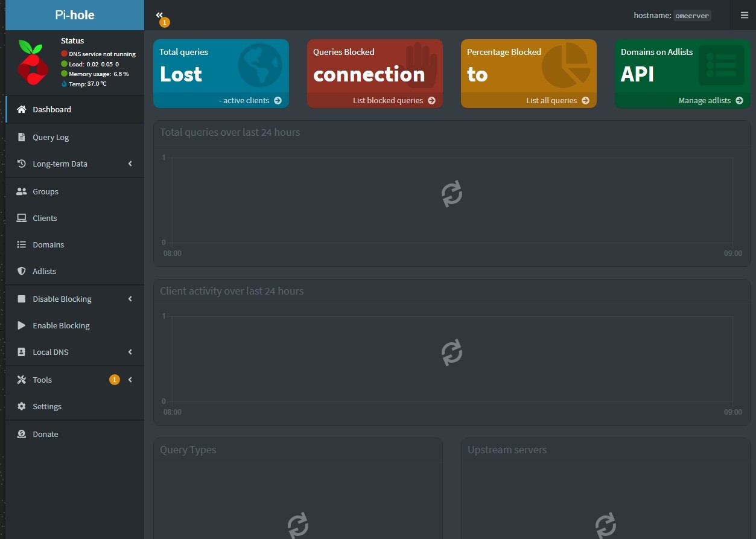The image size is (756, 539).
Task: Click the Memory usage status line
Action: click(x=95, y=74)
